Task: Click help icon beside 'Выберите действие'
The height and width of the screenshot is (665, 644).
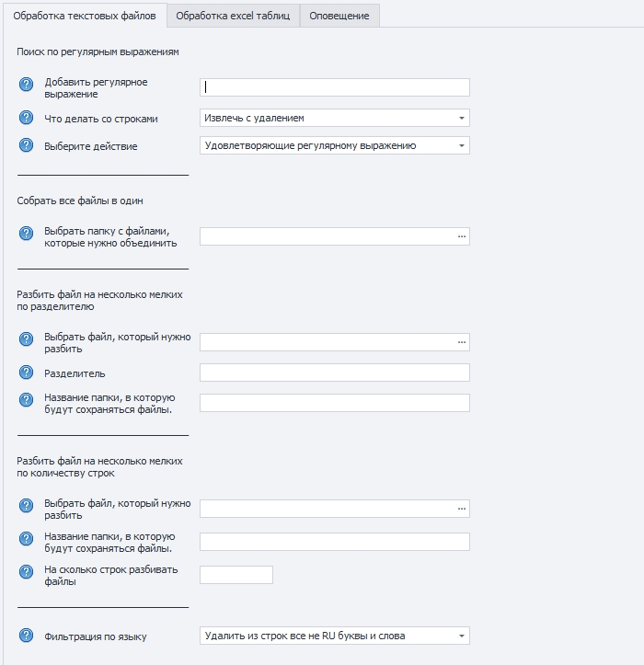Action: pyautogui.click(x=26, y=145)
